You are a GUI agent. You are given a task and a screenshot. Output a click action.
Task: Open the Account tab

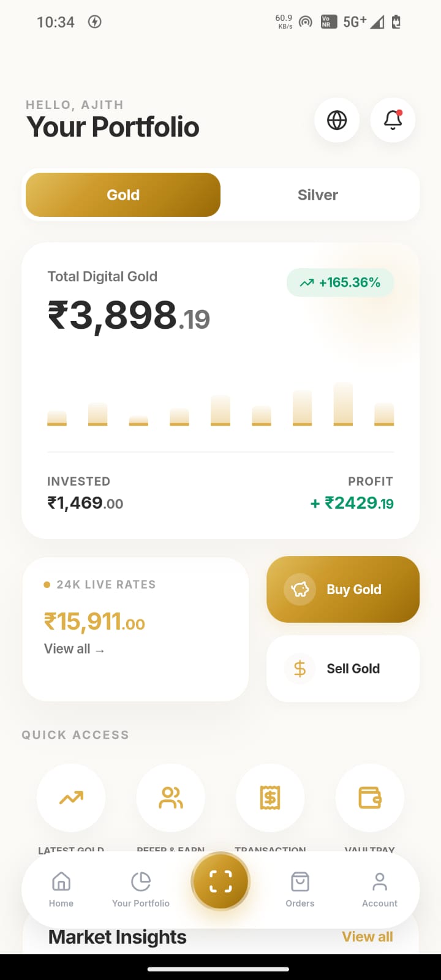tap(379, 888)
